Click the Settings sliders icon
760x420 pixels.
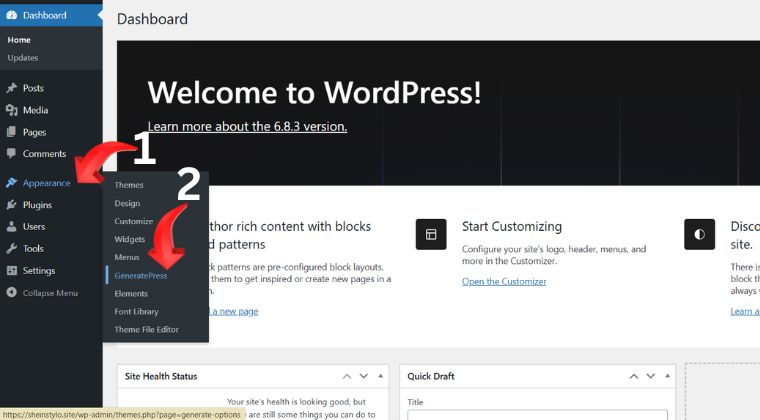tap(12, 271)
